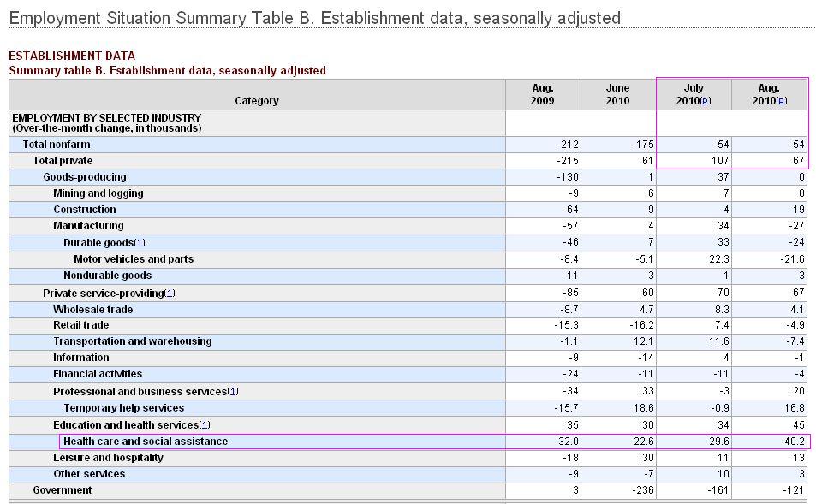
Task: Click the Total private row label
Action: click(63, 161)
